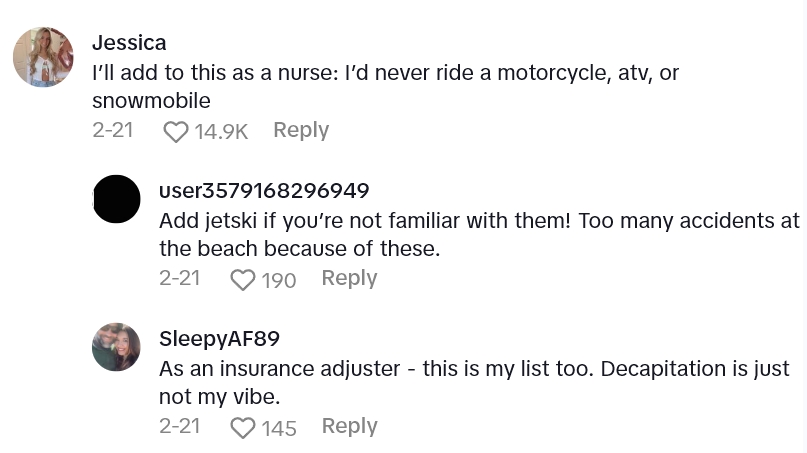Like Jessica's comment with the heart icon
The height and width of the screenshot is (453, 807).
pos(175,131)
